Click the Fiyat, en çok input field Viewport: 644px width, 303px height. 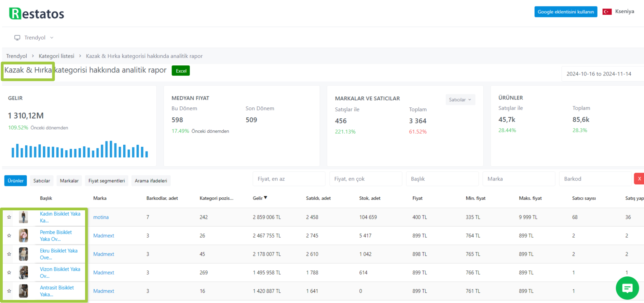pyautogui.click(x=366, y=179)
